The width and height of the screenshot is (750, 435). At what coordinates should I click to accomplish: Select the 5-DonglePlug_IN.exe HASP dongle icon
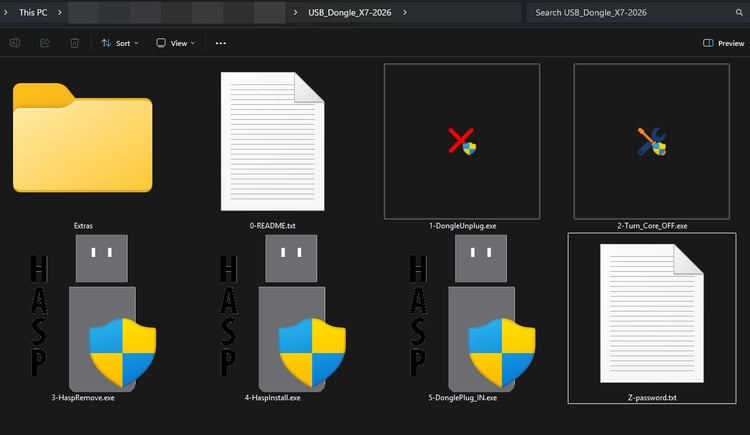(473, 312)
